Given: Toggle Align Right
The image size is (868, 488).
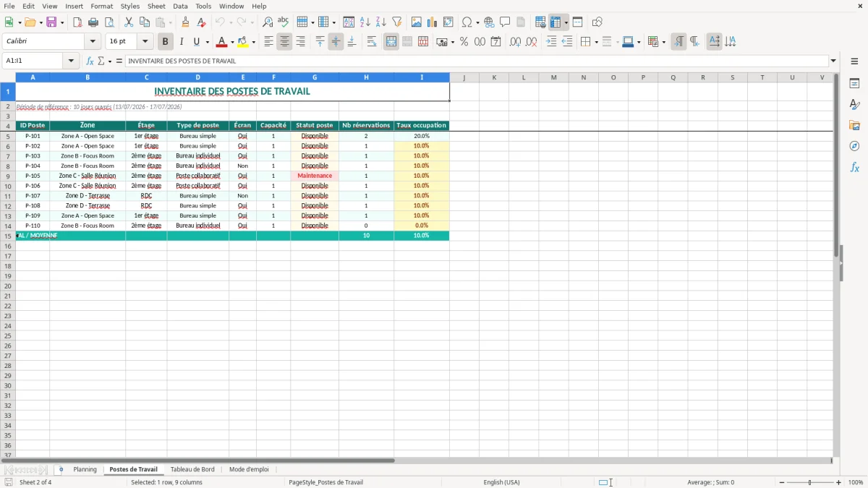Looking at the screenshot, I should click(x=300, y=42).
